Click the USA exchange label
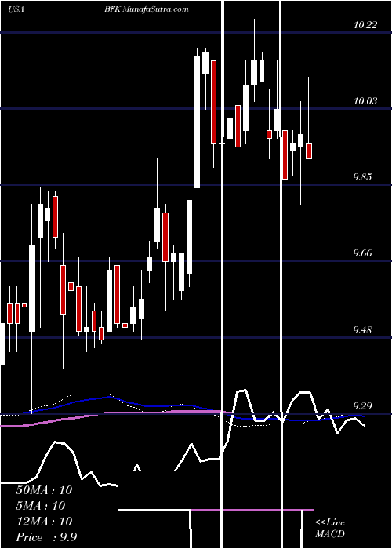This screenshot has width=392, height=549. click(16, 9)
